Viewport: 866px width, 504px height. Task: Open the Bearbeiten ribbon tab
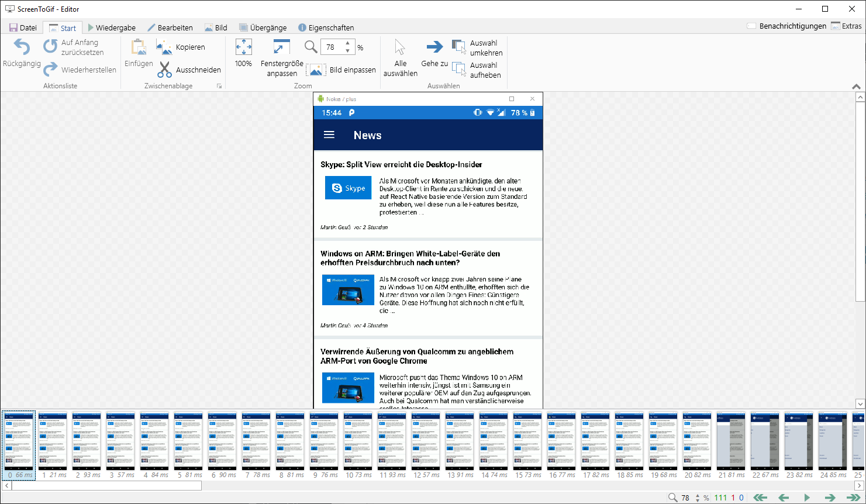(170, 27)
